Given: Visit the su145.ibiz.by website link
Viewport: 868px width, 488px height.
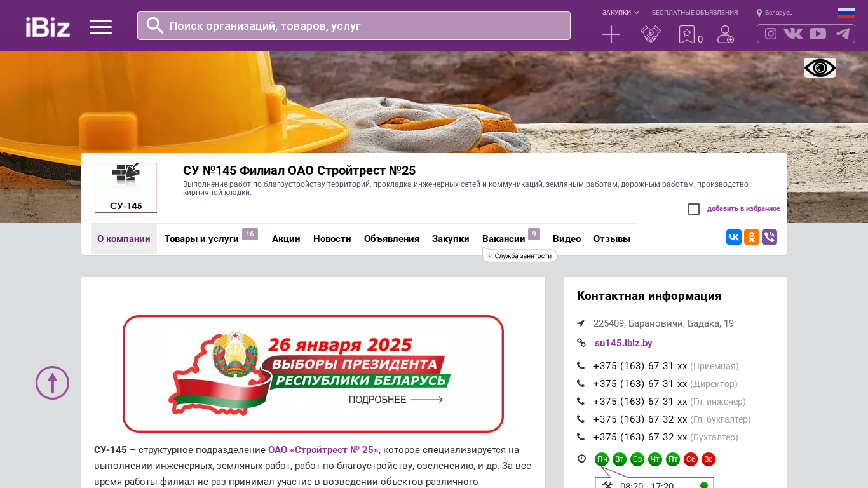Looking at the screenshot, I should (623, 343).
